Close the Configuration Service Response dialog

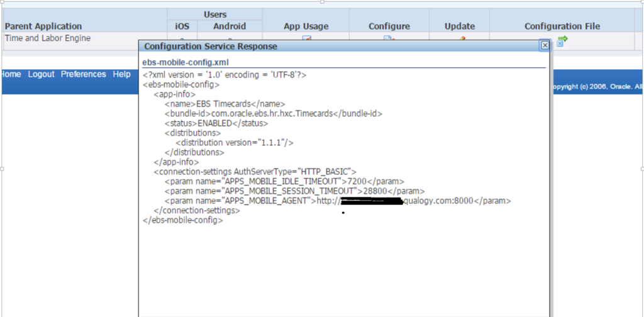pos(545,45)
